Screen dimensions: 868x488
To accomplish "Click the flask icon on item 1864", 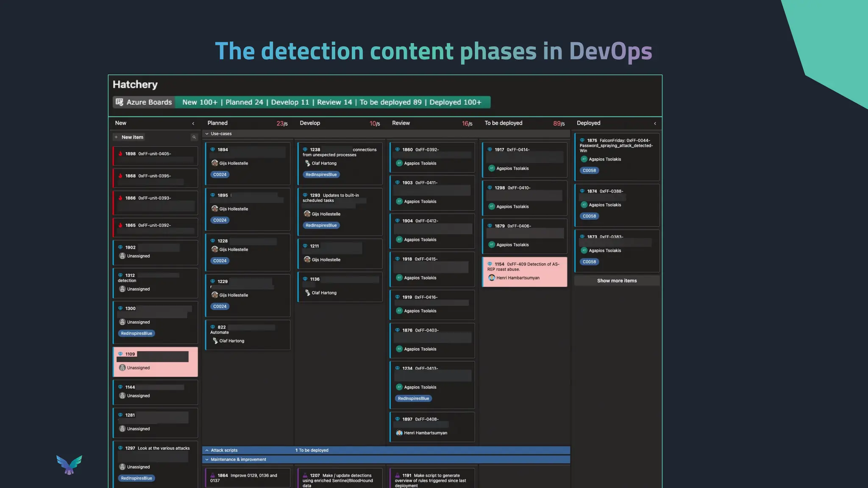I will click(x=213, y=475).
